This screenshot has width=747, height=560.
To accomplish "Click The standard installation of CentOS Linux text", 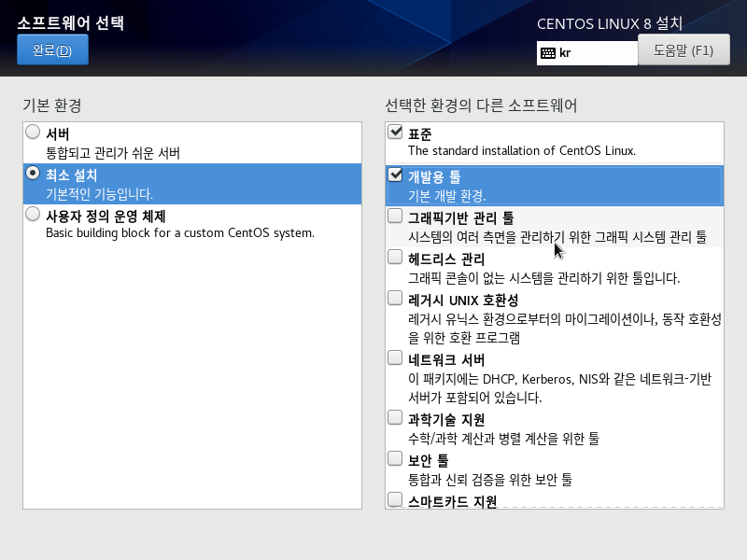I will [x=522, y=150].
